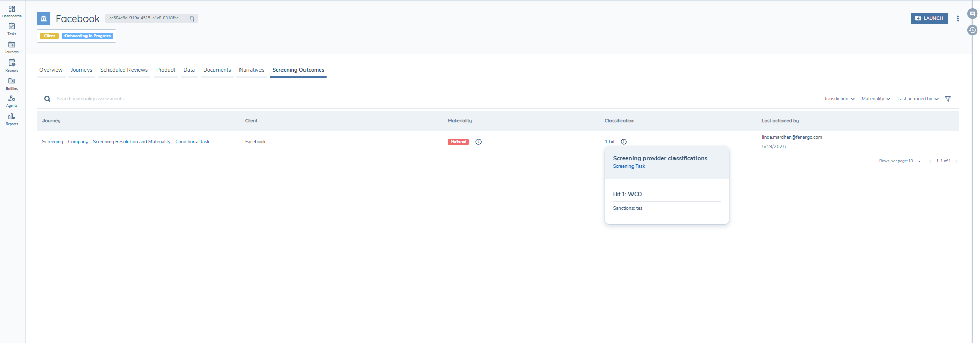Switch to the Product tab
This screenshot has width=980, height=343.
point(165,70)
